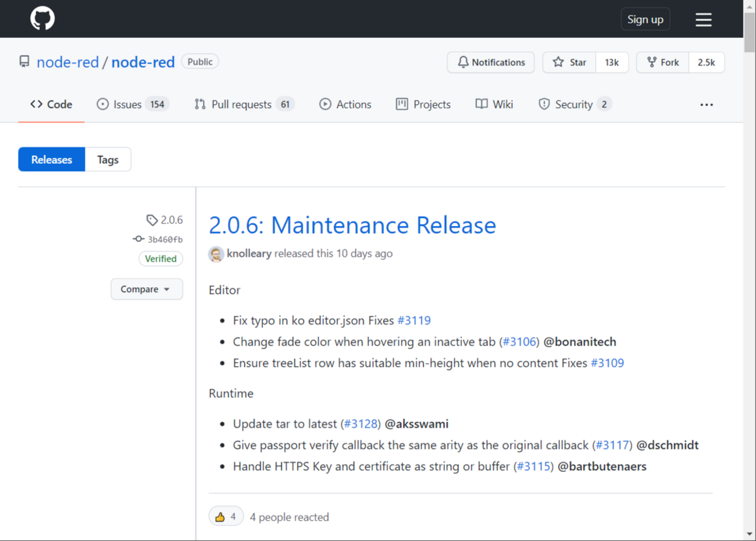Expand the three-dot more tabs menu
756x541 pixels.
tap(707, 105)
